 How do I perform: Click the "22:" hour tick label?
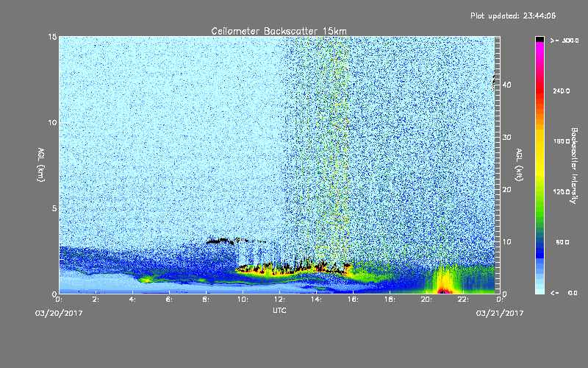coord(463,300)
